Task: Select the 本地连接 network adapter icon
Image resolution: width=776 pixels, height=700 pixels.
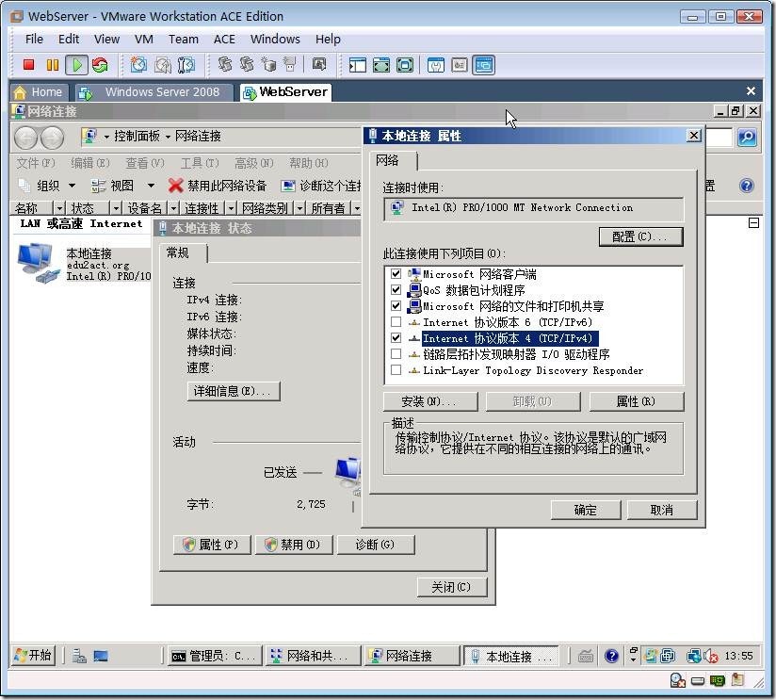Action: click(38, 262)
